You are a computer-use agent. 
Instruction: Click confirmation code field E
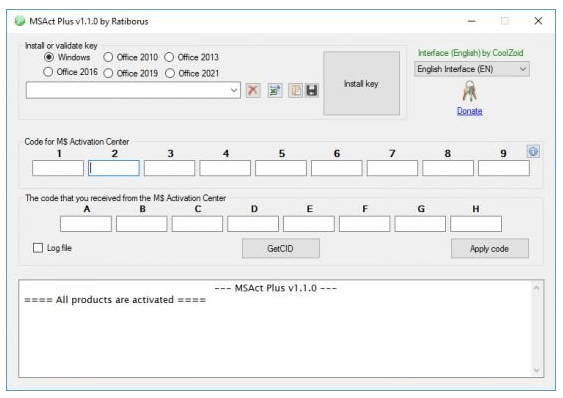point(309,224)
